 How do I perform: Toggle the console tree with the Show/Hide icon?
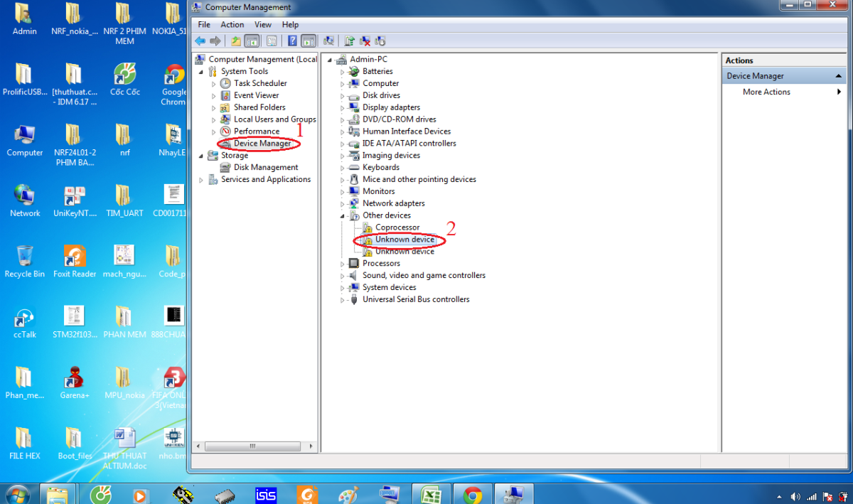[252, 41]
